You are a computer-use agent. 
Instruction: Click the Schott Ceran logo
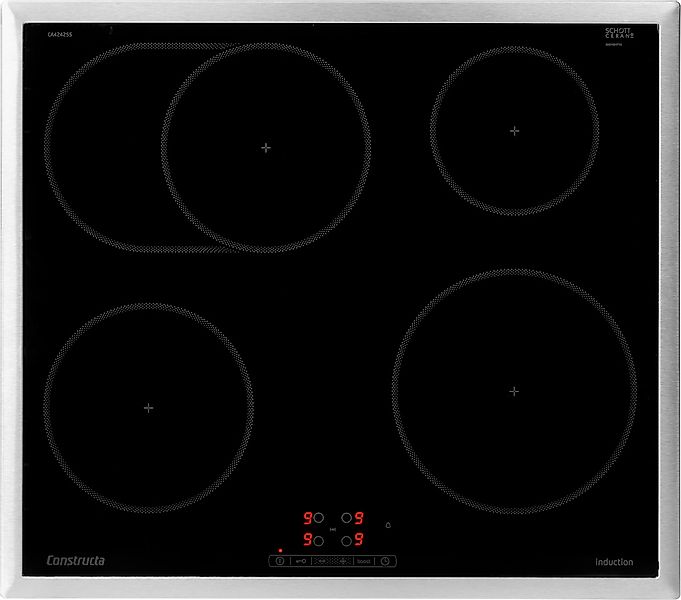pyautogui.click(x=619, y=33)
